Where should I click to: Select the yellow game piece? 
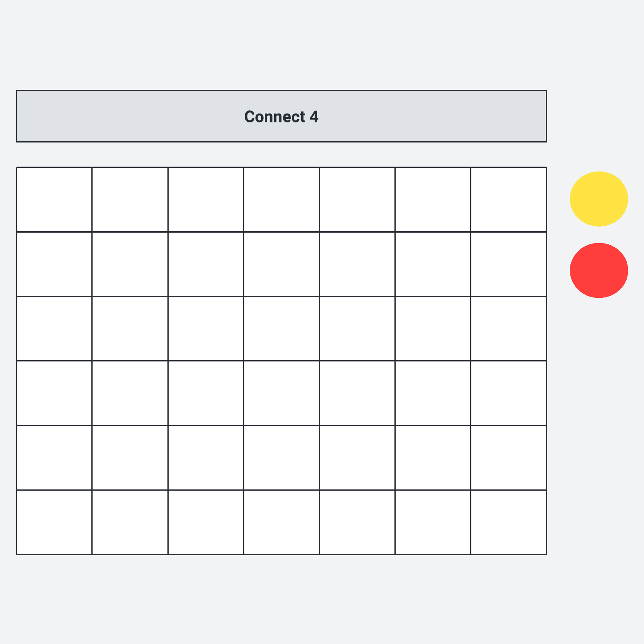click(599, 199)
